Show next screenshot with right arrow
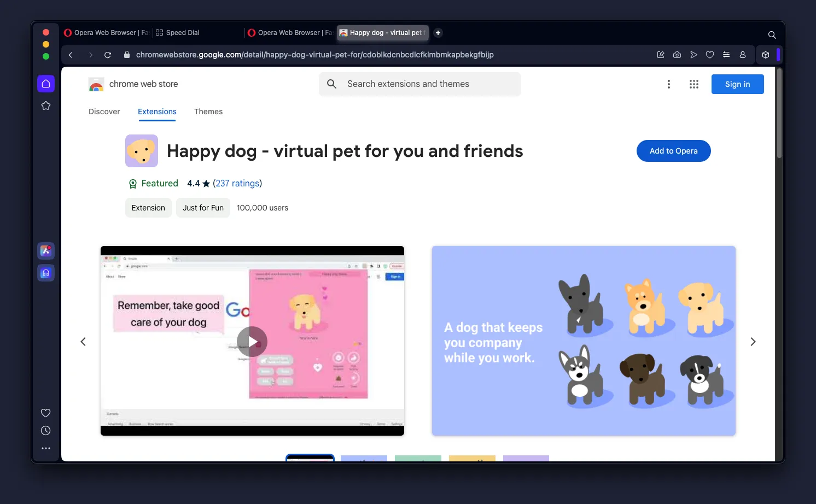The width and height of the screenshot is (816, 504). (753, 341)
